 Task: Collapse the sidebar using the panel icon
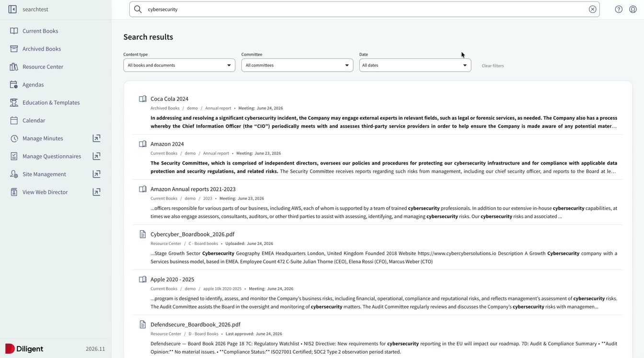pos(13,9)
